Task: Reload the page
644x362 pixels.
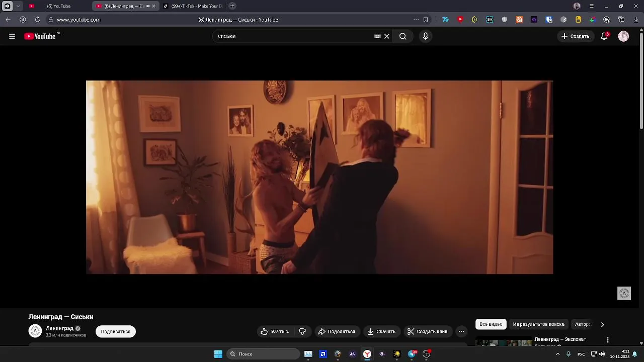Action: 37,20
